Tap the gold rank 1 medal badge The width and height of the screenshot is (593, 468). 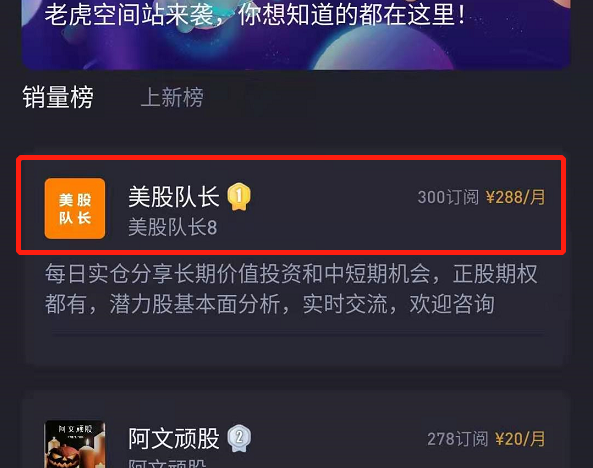(239, 196)
